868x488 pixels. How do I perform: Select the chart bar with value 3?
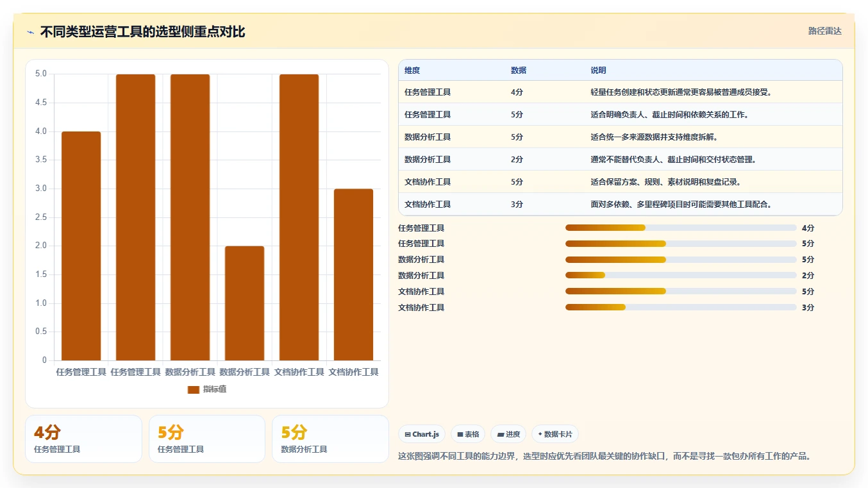tap(353, 274)
